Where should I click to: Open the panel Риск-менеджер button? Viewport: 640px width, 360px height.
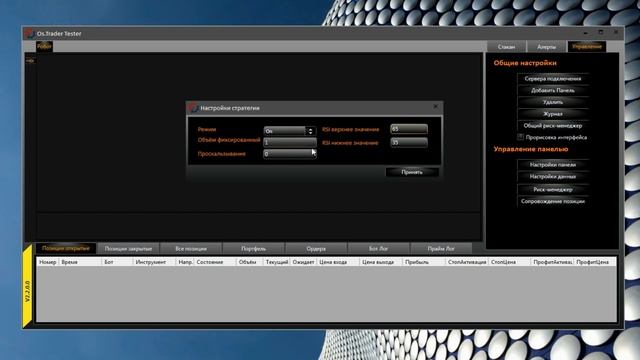tap(553, 189)
